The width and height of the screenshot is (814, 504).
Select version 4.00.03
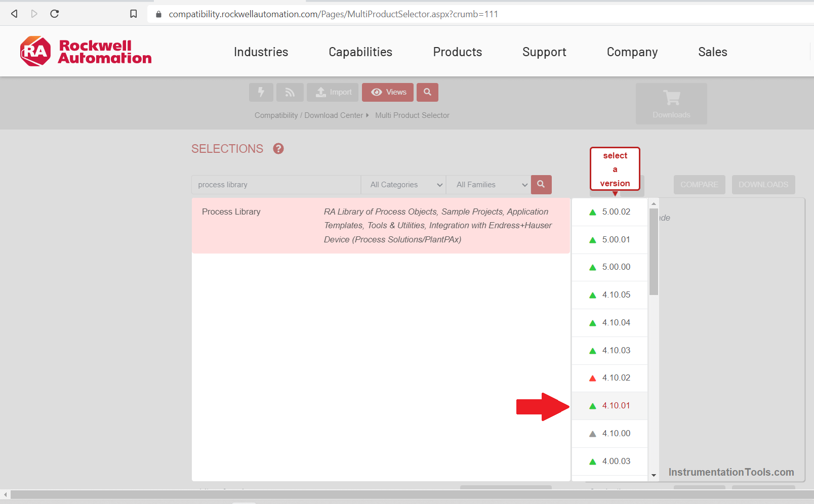609,461
